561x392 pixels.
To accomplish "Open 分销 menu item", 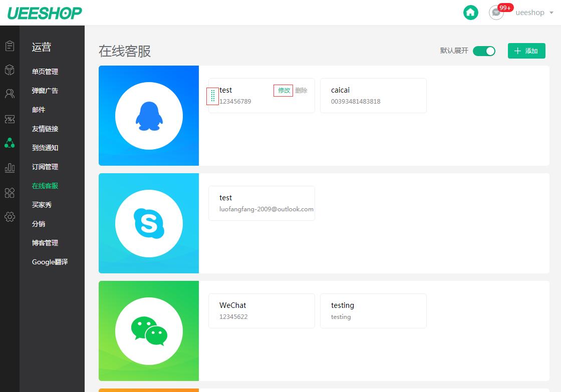I will [39, 224].
